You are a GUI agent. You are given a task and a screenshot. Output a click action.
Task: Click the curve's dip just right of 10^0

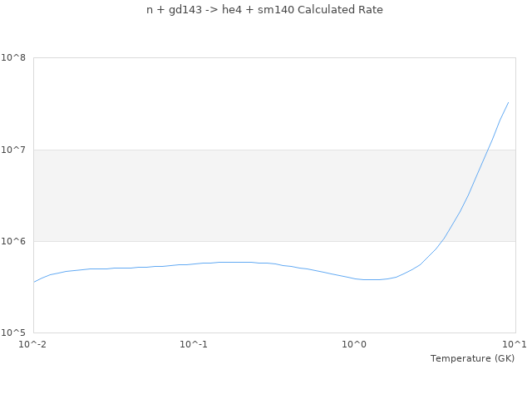click(x=371, y=280)
